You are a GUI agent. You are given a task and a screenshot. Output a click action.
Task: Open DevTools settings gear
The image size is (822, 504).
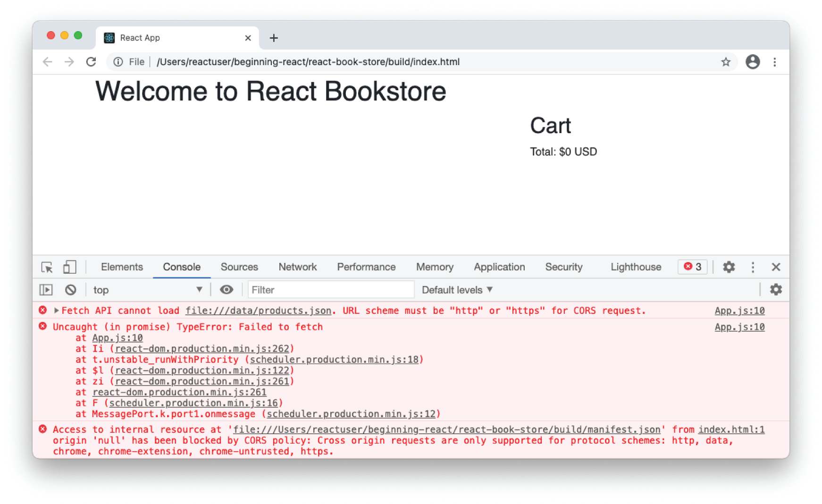point(728,267)
